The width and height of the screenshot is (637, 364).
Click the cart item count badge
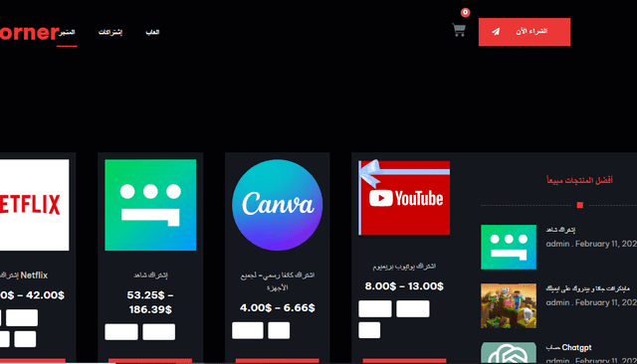point(465,12)
